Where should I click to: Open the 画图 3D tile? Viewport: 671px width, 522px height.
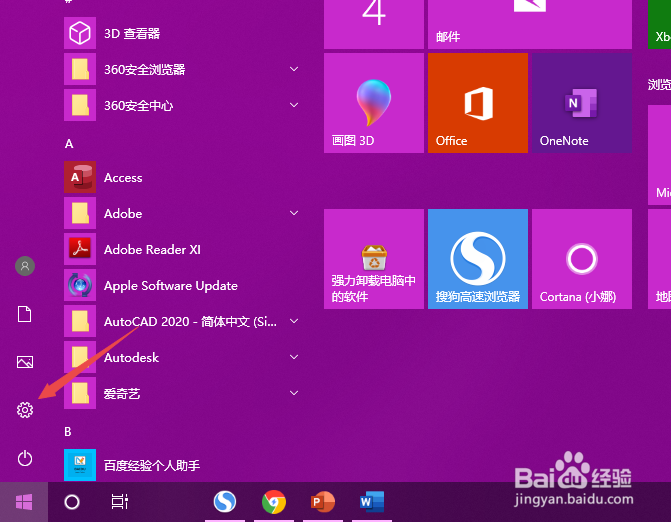click(374, 103)
